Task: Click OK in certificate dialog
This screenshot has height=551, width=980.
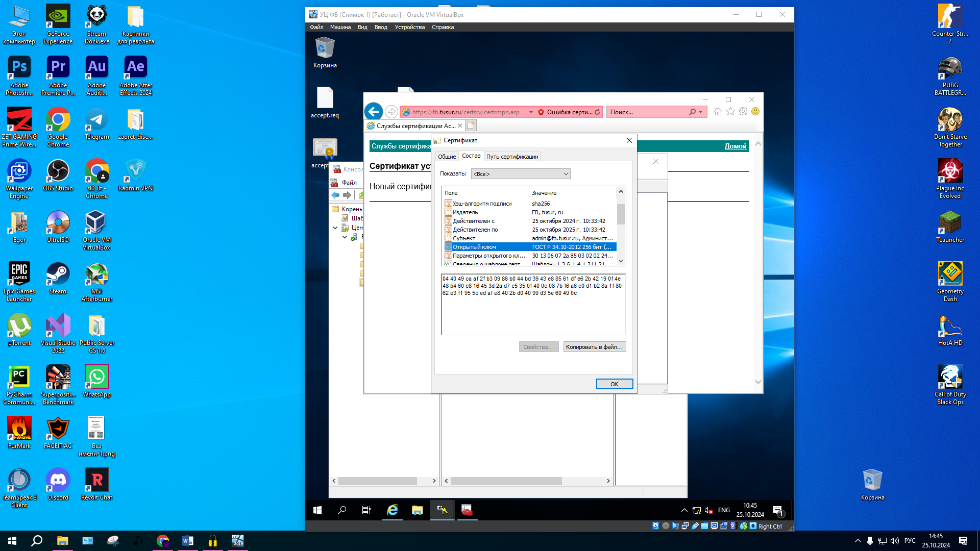Action: 615,384
